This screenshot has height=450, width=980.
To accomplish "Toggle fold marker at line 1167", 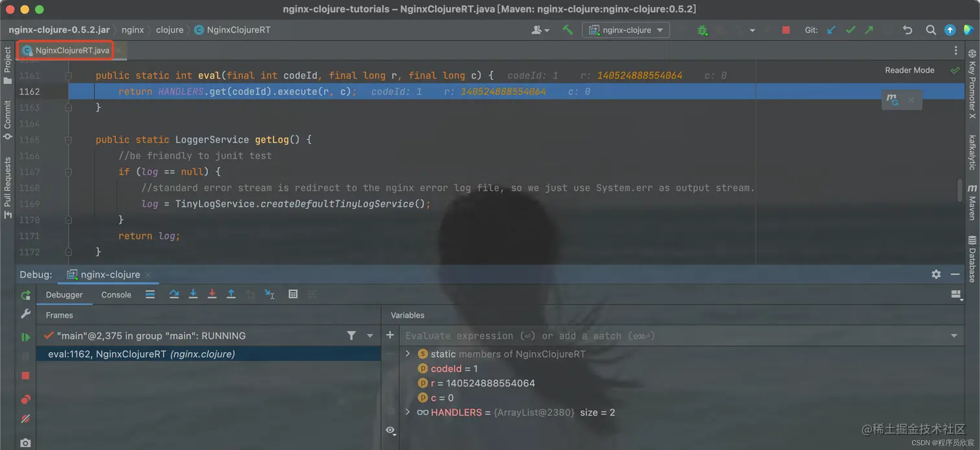I will tap(68, 172).
